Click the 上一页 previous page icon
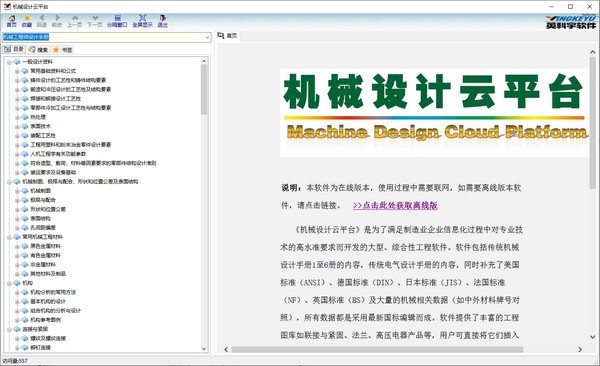This screenshot has width=600, height=366. click(75, 21)
